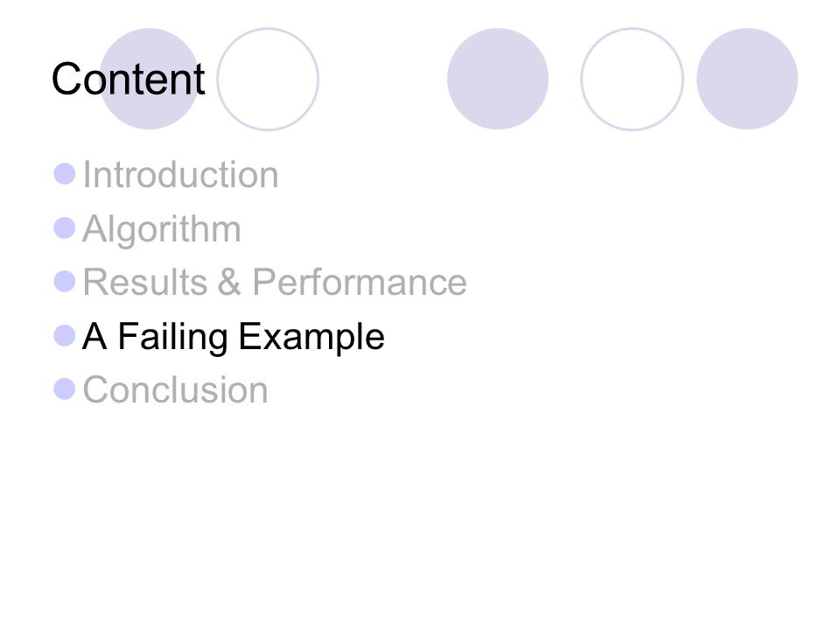Click the word Failing in the fourth bullet
The image size is (840, 630).
(x=172, y=338)
